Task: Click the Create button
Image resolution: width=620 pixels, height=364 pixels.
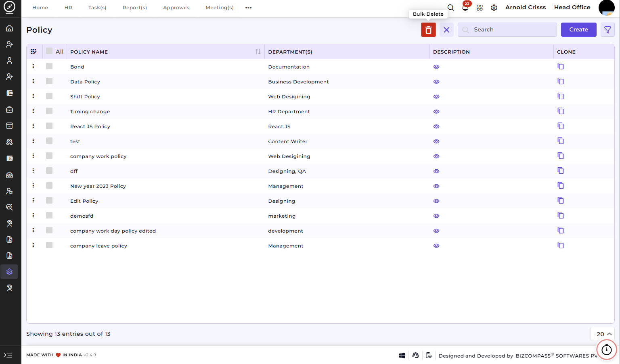Action: 578,30
